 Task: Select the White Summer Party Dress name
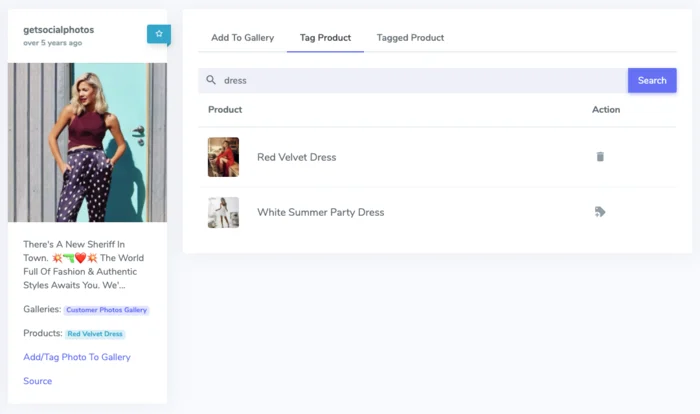[x=321, y=212]
